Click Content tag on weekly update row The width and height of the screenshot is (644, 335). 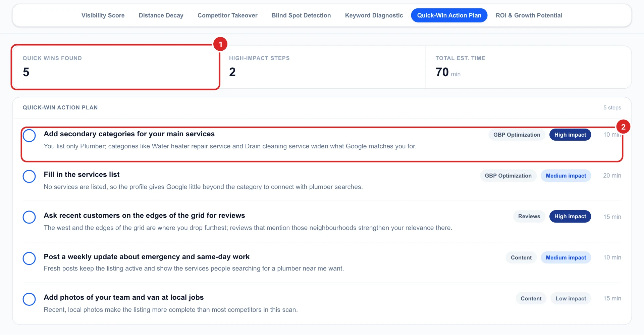521,257
